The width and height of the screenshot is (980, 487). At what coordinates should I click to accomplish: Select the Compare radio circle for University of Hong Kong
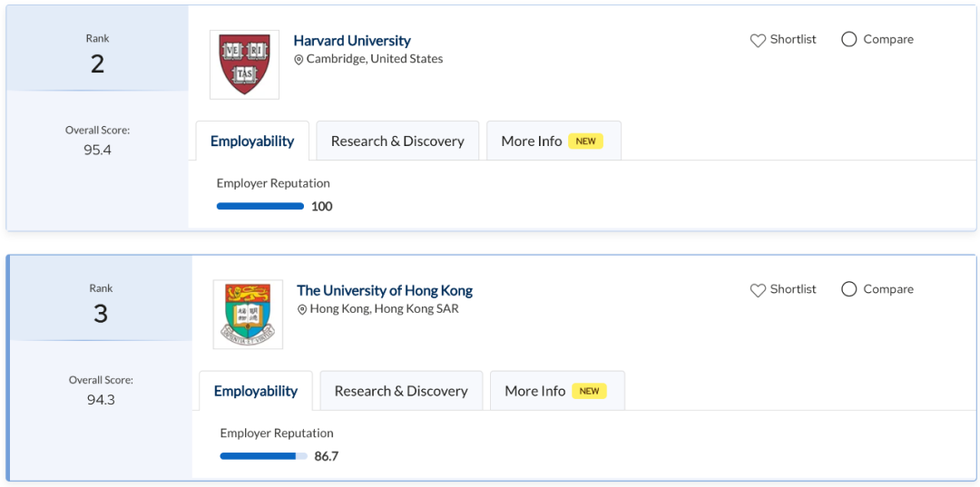[x=848, y=289]
